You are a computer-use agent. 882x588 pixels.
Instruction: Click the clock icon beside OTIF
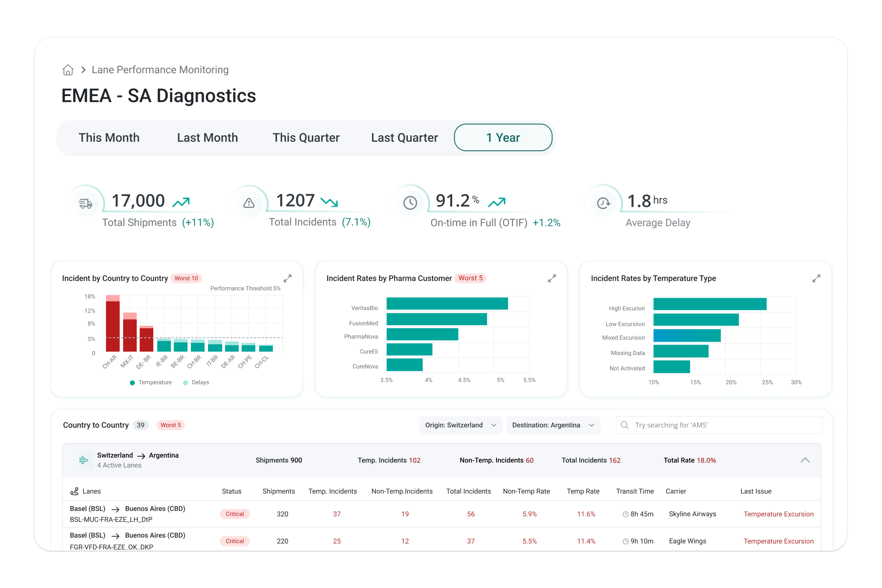[x=410, y=203]
